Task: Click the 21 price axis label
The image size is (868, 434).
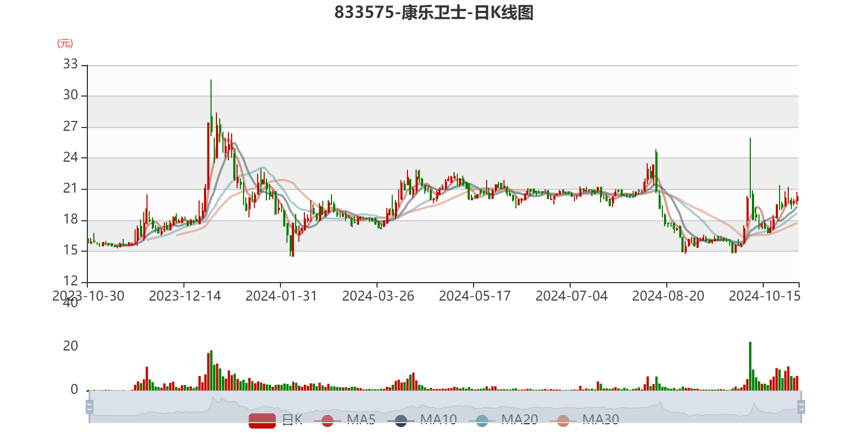Action: (71, 188)
